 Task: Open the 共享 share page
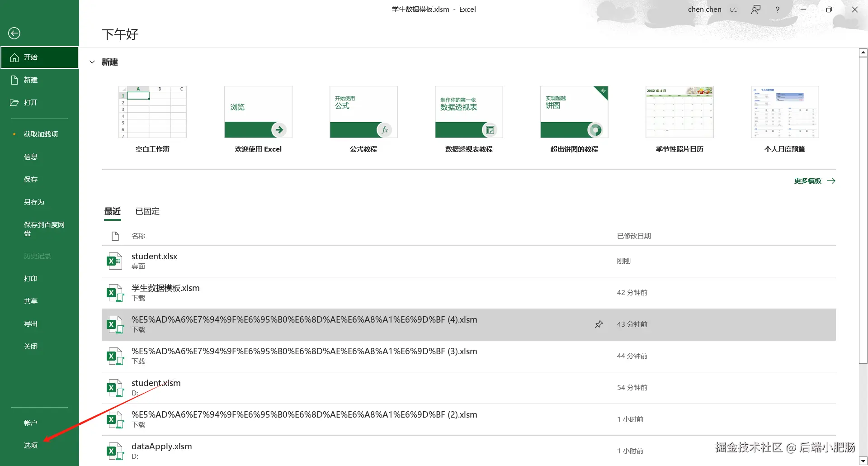pos(39,301)
